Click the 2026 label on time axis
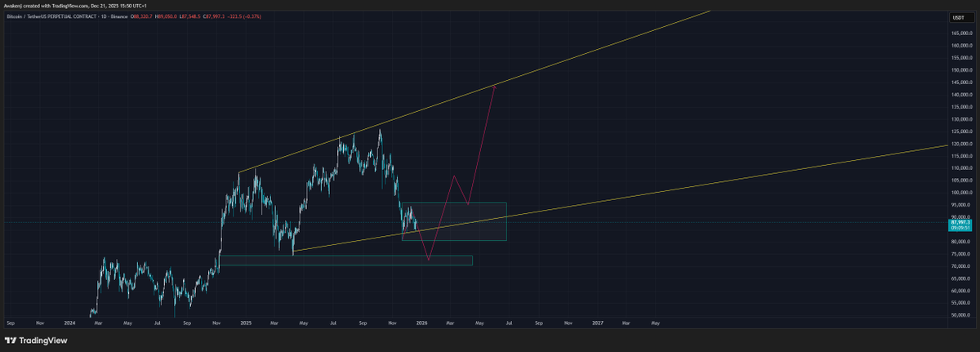 (x=422, y=323)
